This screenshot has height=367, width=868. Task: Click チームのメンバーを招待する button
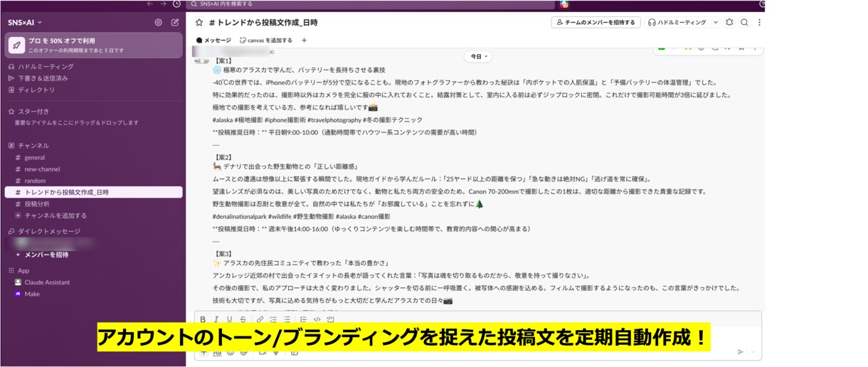[x=596, y=22]
